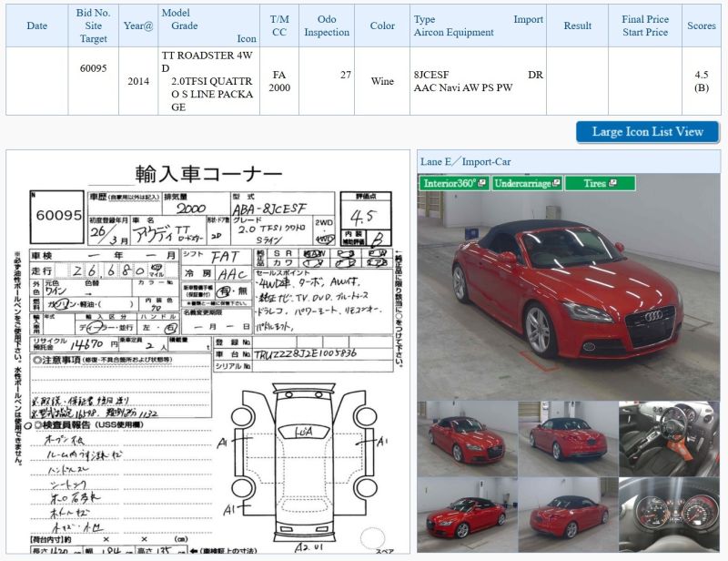The height and width of the screenshot is (561, 728).
Task: Open rear angle thumbnail of red car
Action: (x=568, y=515)
